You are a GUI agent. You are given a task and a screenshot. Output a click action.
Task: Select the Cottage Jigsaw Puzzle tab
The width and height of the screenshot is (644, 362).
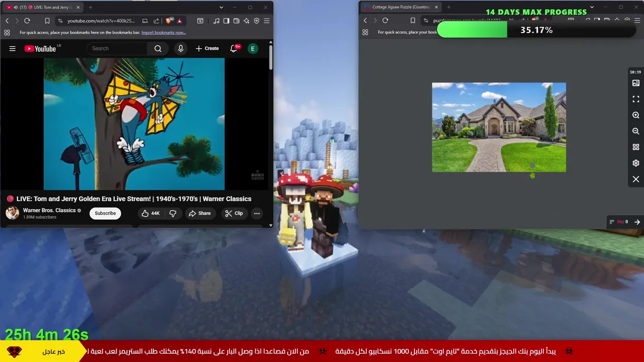pos(401,7)
